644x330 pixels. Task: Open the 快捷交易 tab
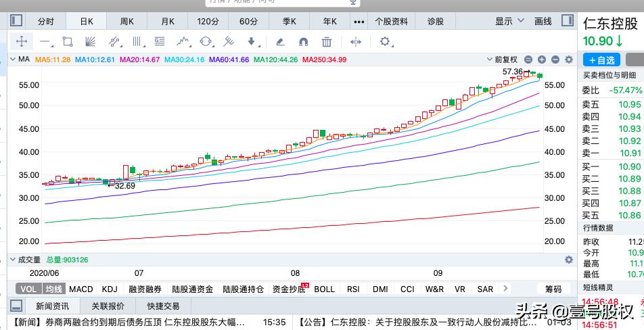click(x=163, y=306)
